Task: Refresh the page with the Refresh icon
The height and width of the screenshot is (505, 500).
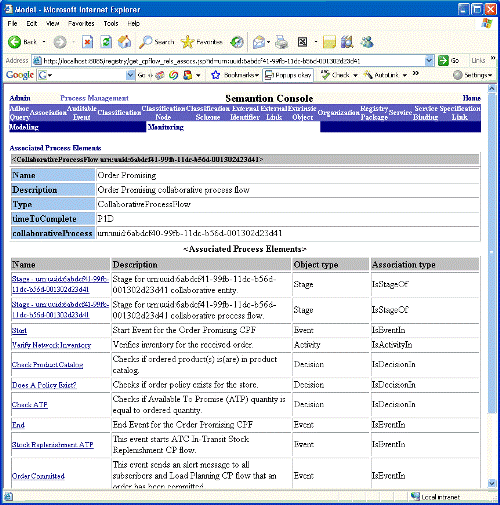Action: click(106, 42)
